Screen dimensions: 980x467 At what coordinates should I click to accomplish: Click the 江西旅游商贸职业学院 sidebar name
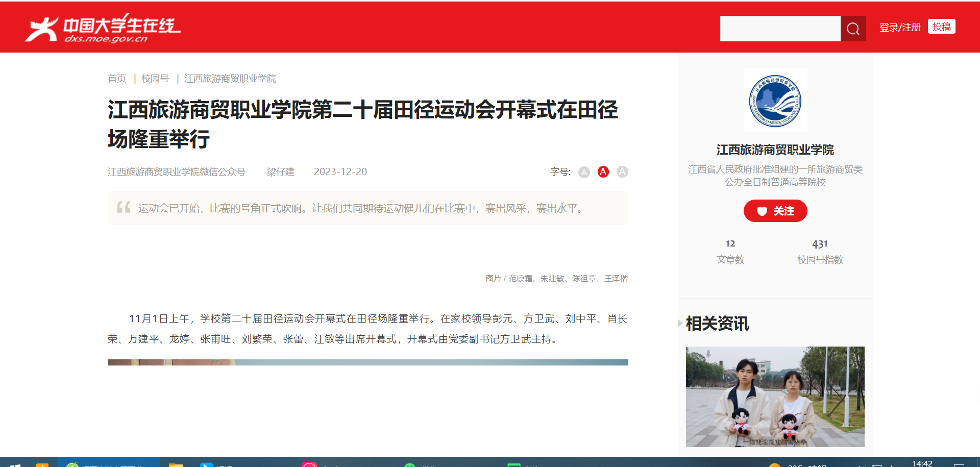click(775, 150)
